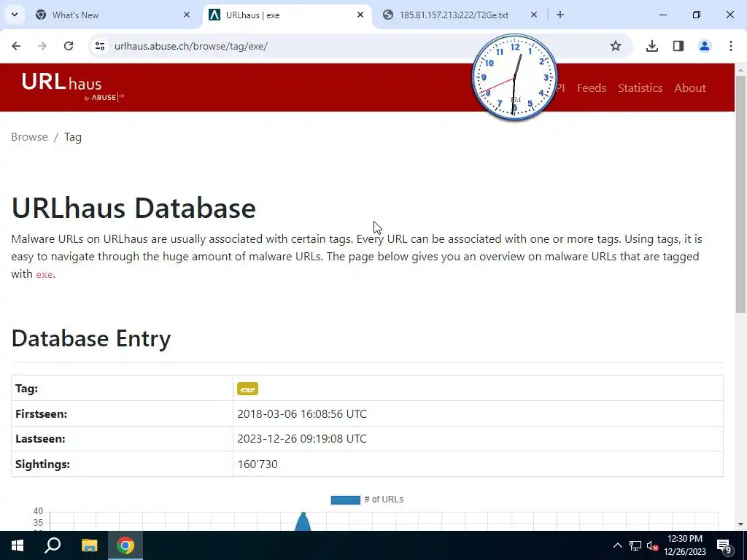
Task: Open the Chrome profile avatar
Action: click(x=705, y=46)
